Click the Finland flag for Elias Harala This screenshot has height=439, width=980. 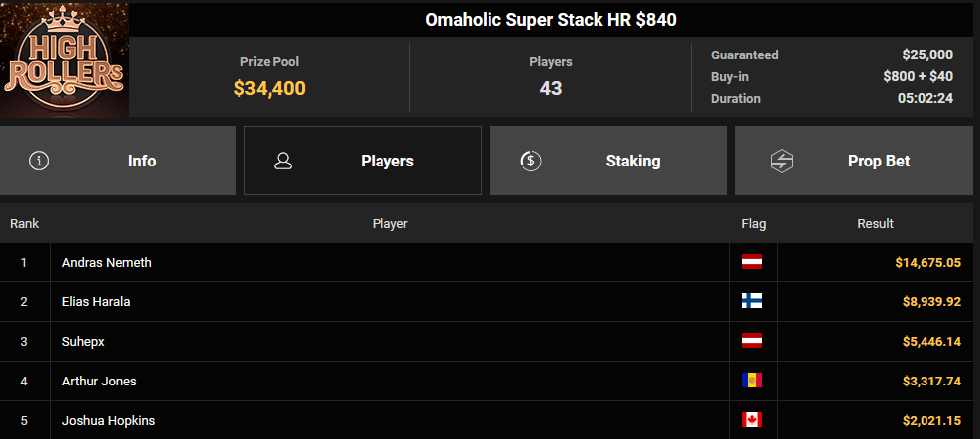coord(752,301)
